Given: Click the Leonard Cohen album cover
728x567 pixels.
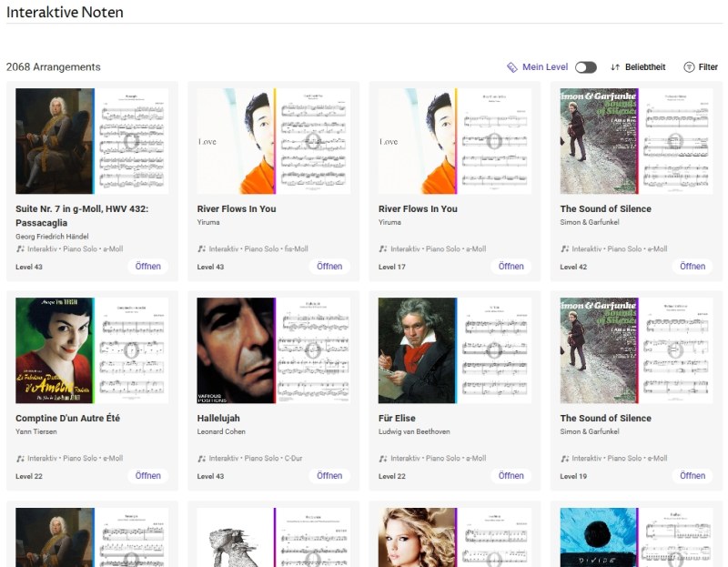Looking at the screenshot, I should pyautogui.click(x=236, y=350).
